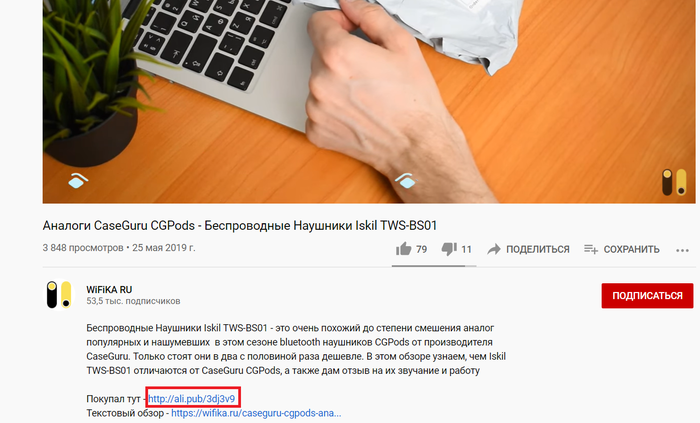Screen dimensions: 700x423
Task: Click the dislike count 11
Action: [467, 249]
